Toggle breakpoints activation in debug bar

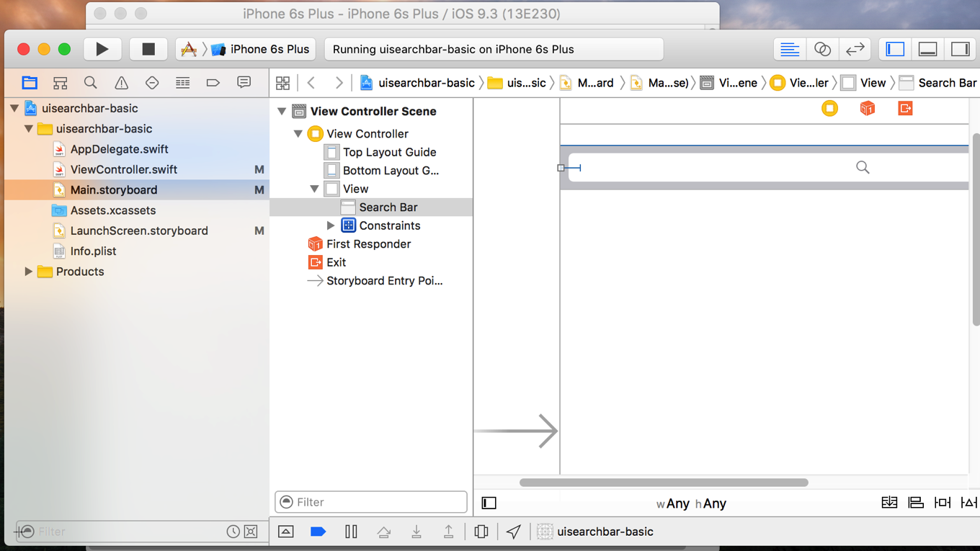pyautogui.click(x=318, y=532)
